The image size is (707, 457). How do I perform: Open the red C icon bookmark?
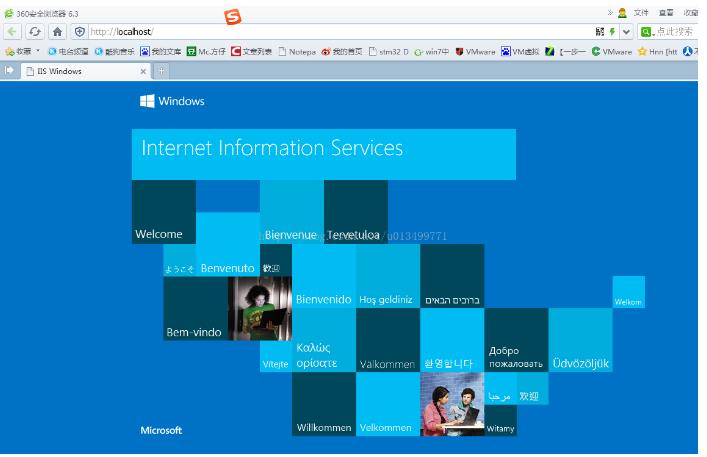(251, 51)
